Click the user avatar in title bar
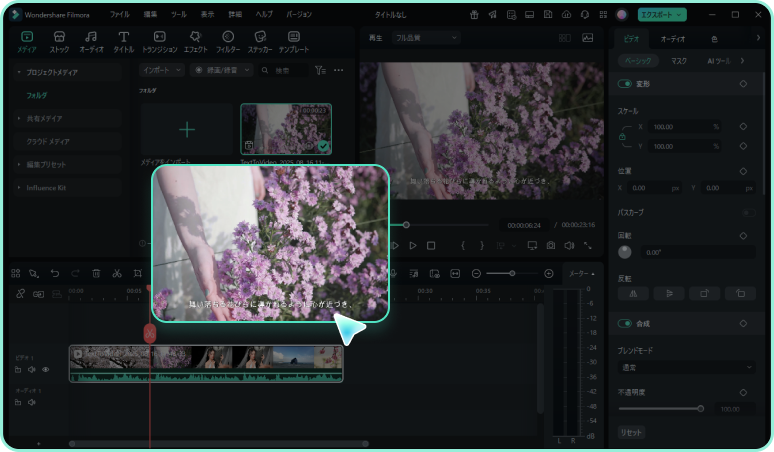Image resolution: width=774 pixels, height=452 pixels. click(621, 14)
